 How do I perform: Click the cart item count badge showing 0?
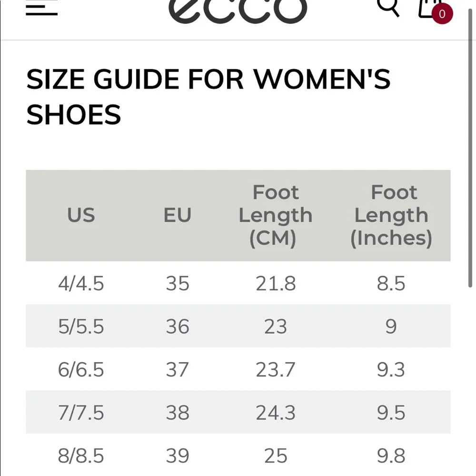click(442, 14)
